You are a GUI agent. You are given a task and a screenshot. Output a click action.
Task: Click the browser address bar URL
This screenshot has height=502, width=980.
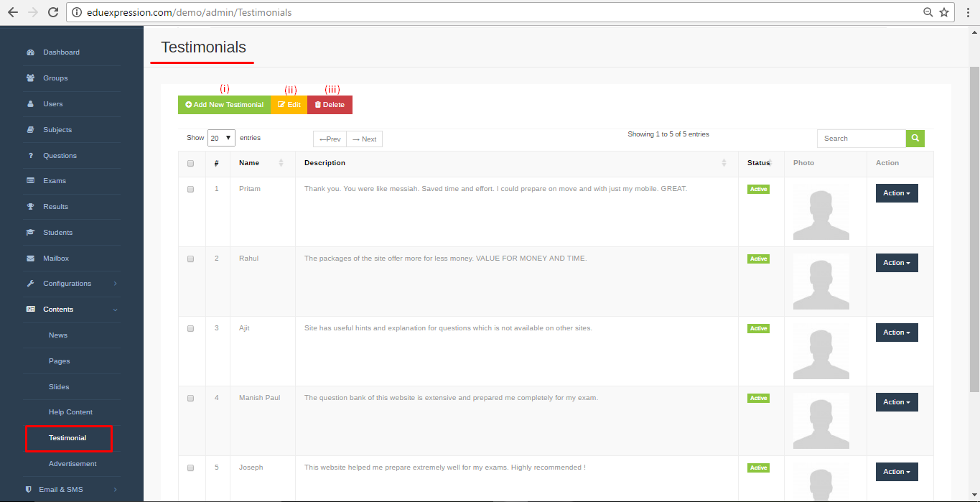[x=190, y=12]
